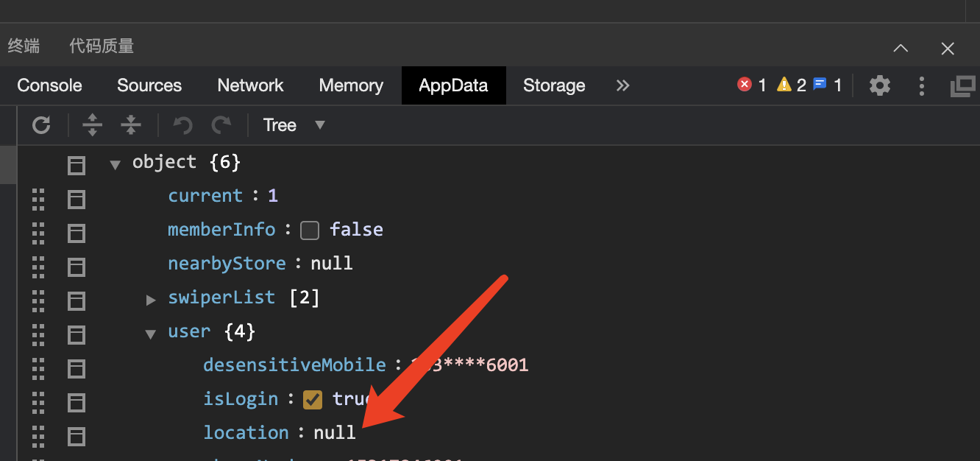
Task: Click the refresh AppData icon
Action: pyautogui.click(x=41, y=125)
